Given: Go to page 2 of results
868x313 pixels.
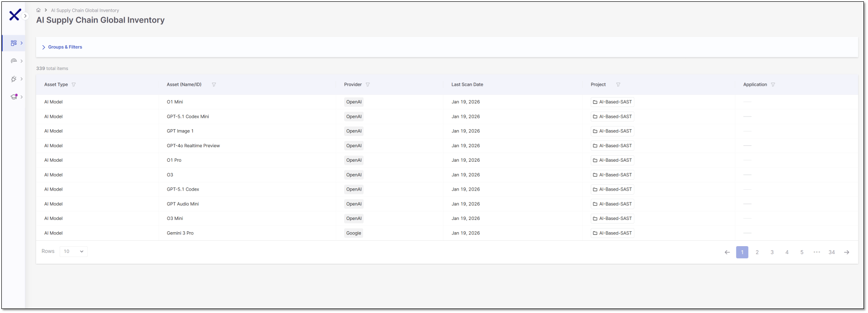Looking at the screenshot, I should point(757,252).
